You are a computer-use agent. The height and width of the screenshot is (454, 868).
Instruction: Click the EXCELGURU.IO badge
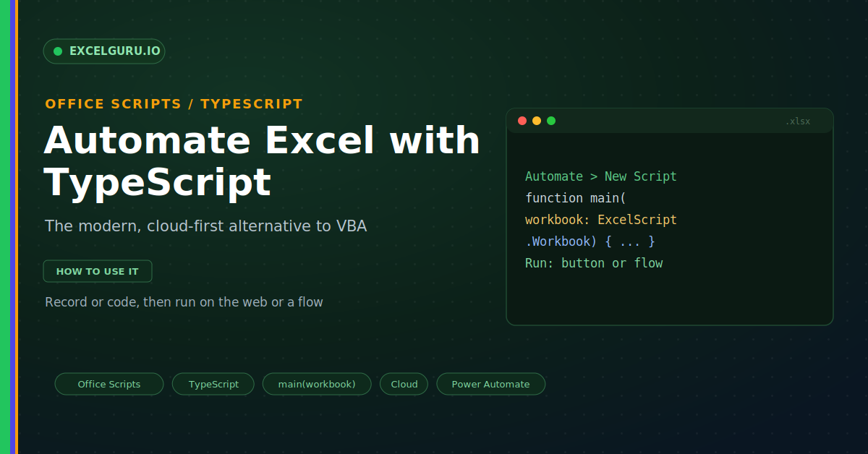point(104,51)
